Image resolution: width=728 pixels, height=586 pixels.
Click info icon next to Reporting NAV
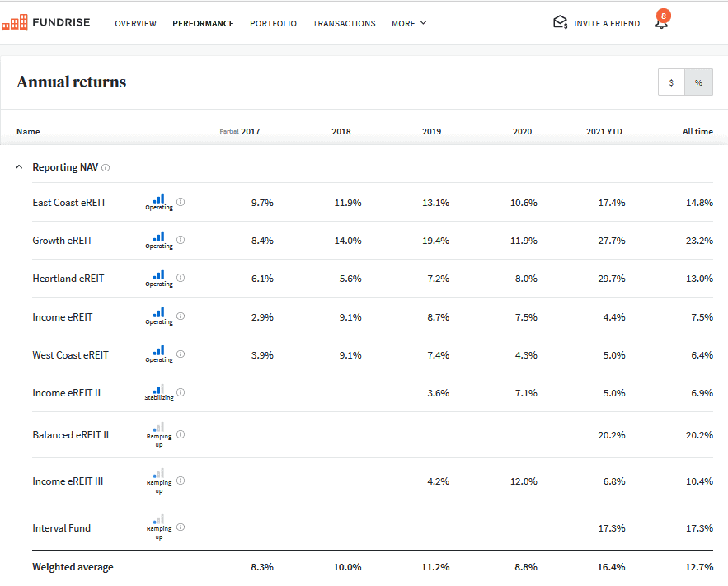click(106, 167)
